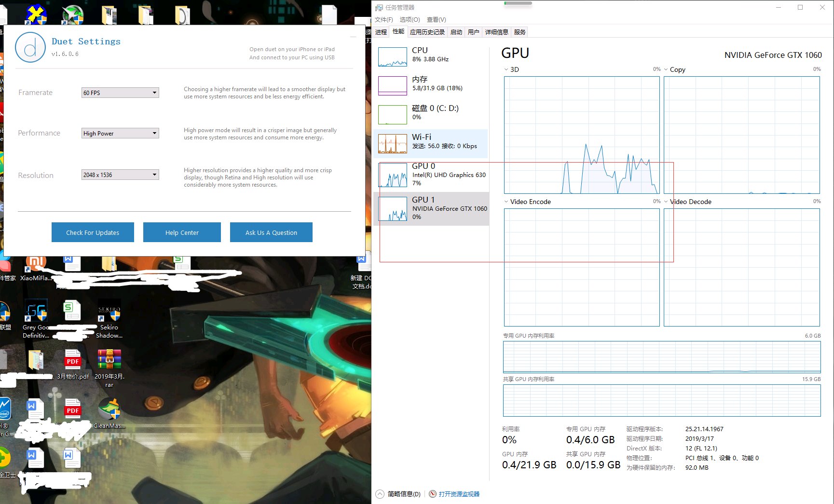Open the Help Center button
This screenshot has width=834, height=504.
(182, 232)
